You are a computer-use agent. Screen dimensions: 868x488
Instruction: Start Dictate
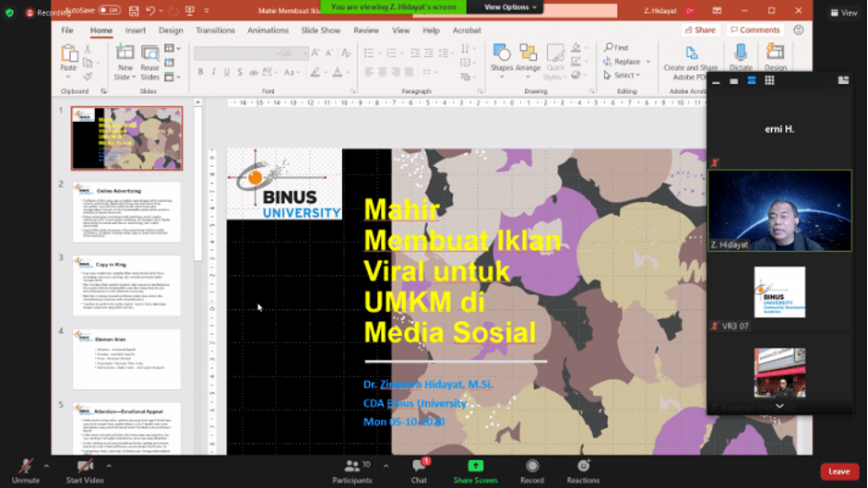[741, 57]
